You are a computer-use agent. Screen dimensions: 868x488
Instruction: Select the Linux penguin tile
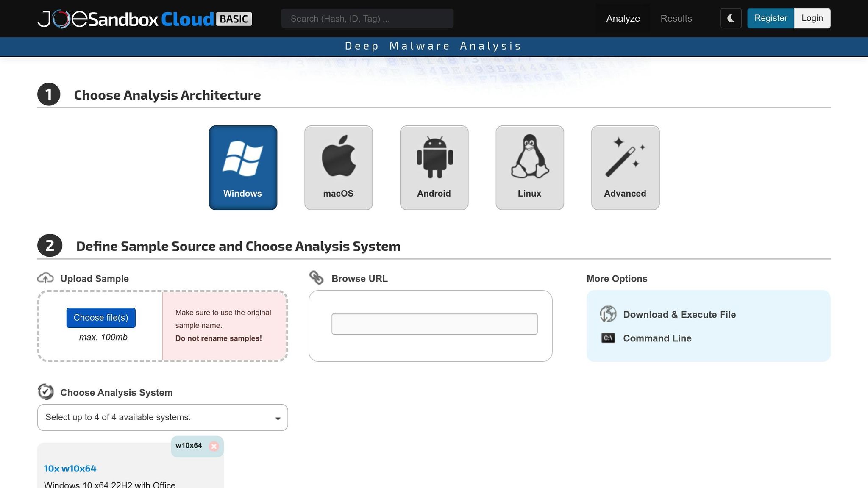tap(530, 167)
